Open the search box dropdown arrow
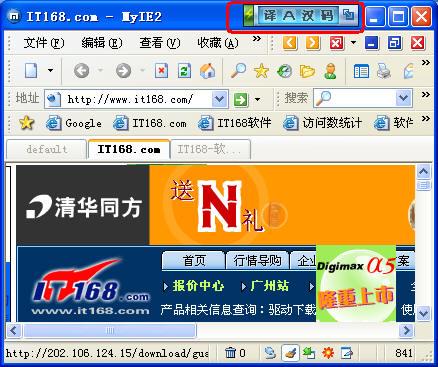The image size is (438, 367). pyautogui.click(x=403, y=98)
